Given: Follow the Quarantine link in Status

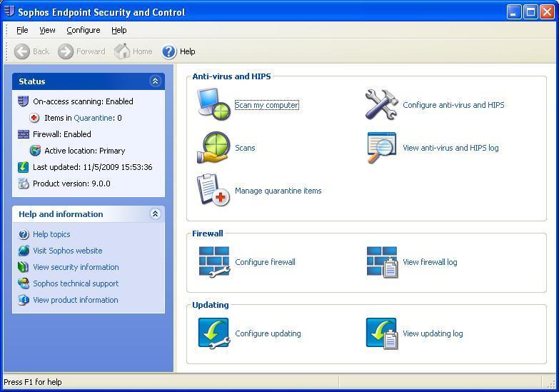Looking at the screenshot, I should [94, 118].
